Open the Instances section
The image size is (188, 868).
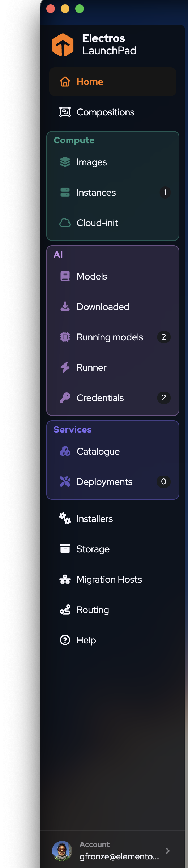(113, 192)
